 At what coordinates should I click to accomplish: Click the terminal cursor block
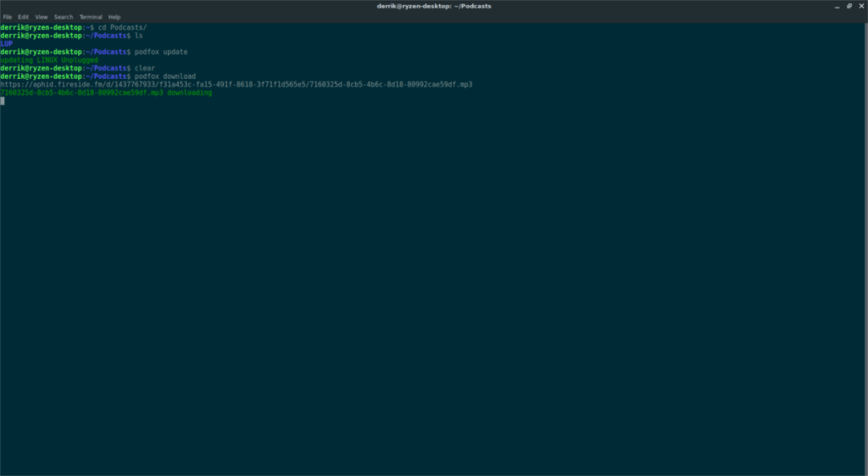[x=3, y=101]
